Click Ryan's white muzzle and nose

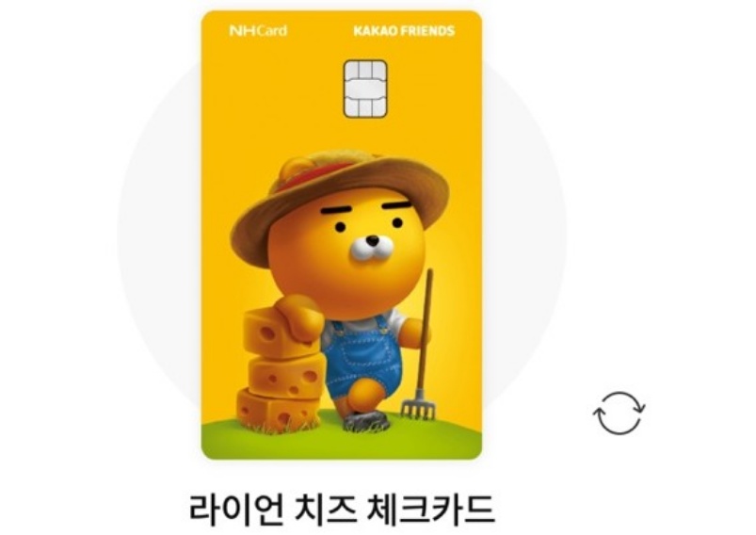click(372, 247)
